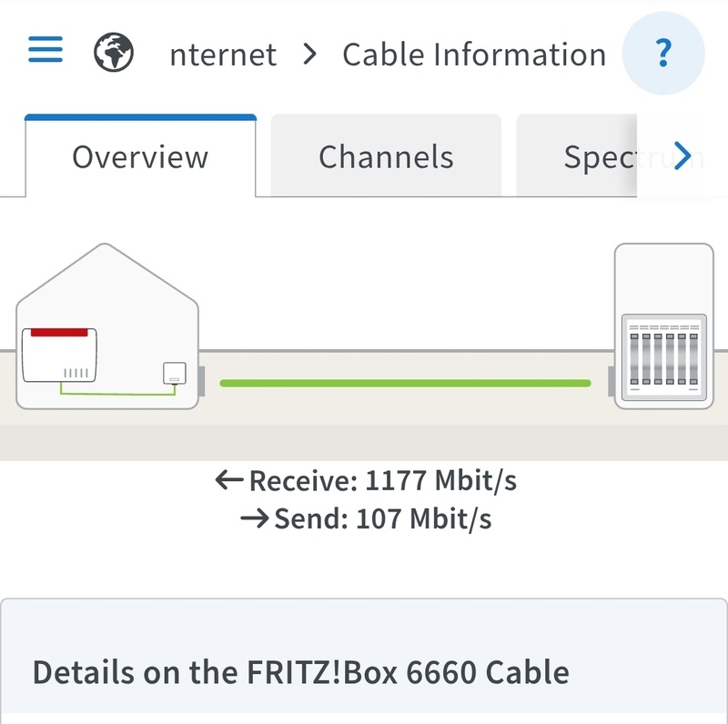Image resolution: width=728 pixels, height=724 pixels.
Task: Click the globe Internet icon
Action: coord(114,52)
